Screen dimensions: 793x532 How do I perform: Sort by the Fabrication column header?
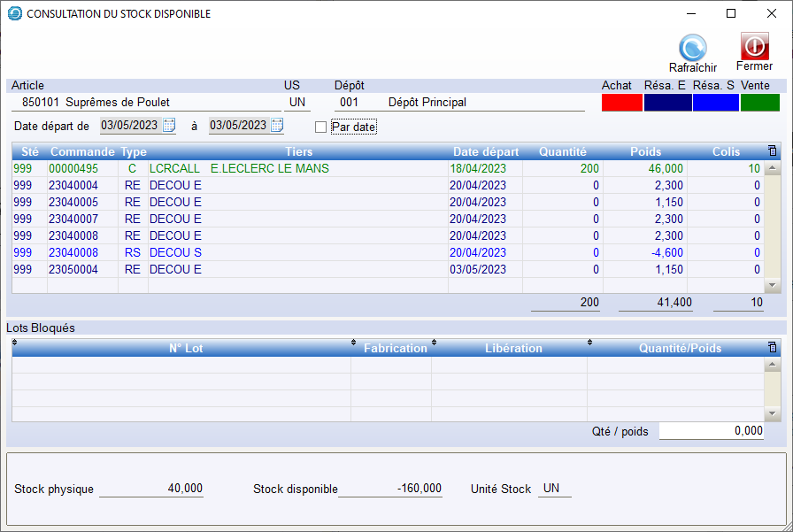[x=395, y=348]
